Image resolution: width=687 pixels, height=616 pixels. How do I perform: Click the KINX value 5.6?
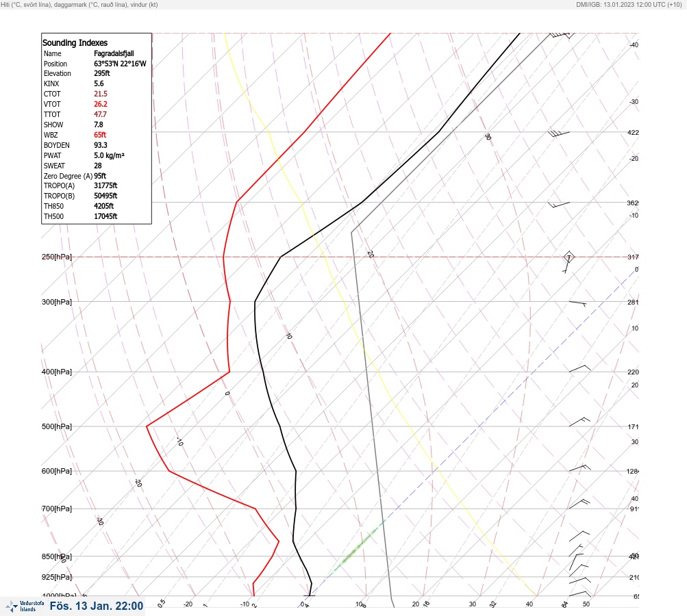(x=99, y=84)
